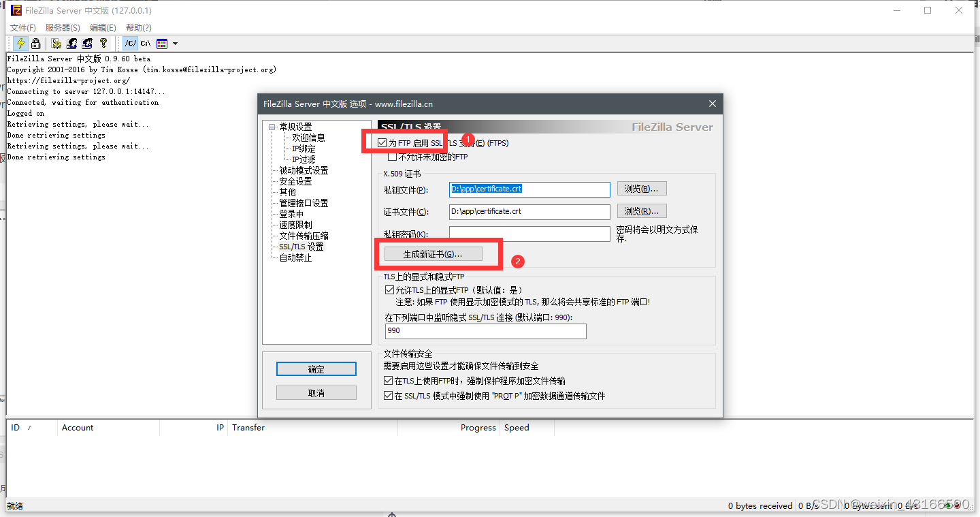Screen dimensions: 980x517
Task: Click the IP column header
Action: tap(193, 428)
